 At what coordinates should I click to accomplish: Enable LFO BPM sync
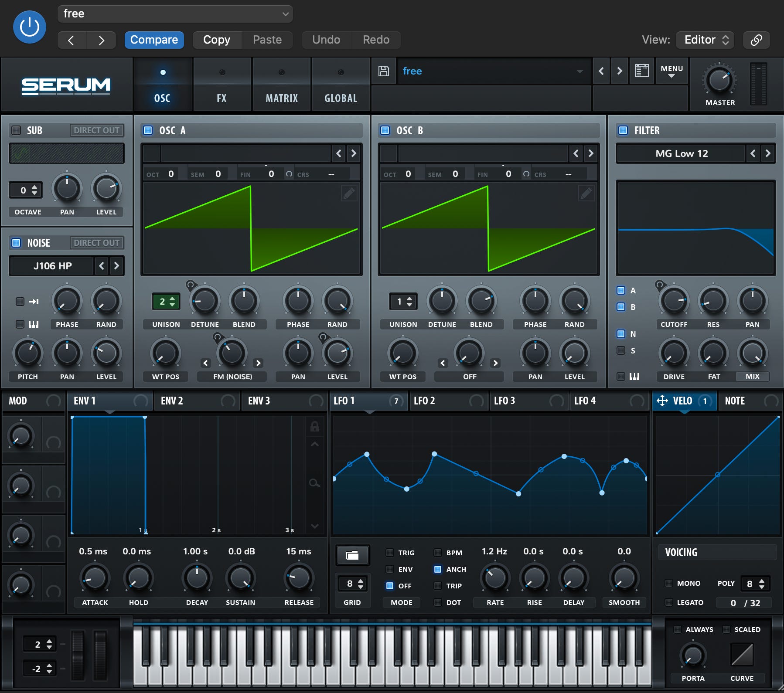pos(438,553)
